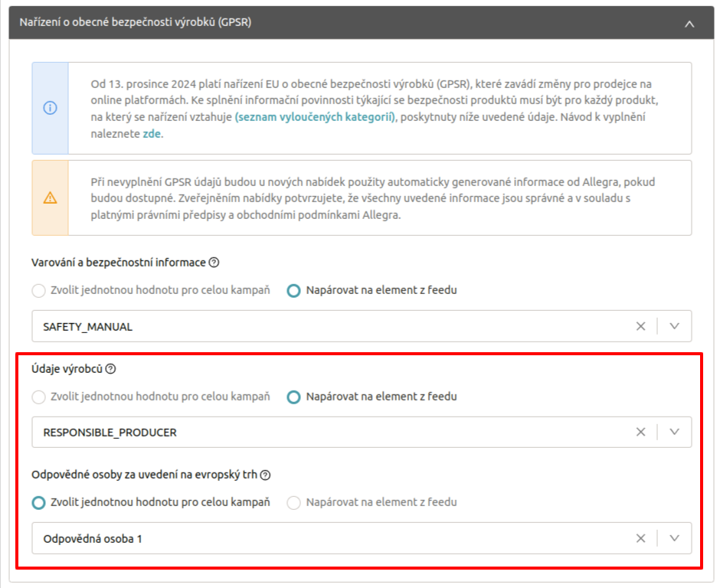This screenshot has height=588, width=720.
Task: Open the Odpovědná osoba 1 dropdown arrow
Action: [674, 538]
